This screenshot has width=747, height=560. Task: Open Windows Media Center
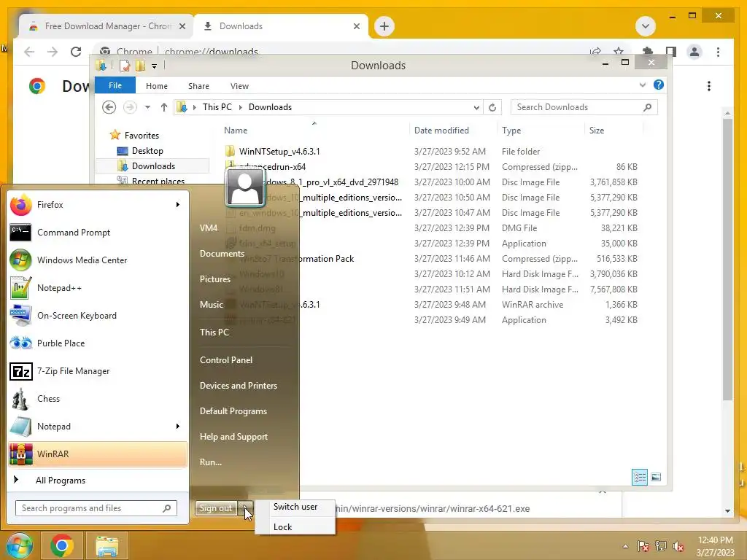click(x=98, y=260)
